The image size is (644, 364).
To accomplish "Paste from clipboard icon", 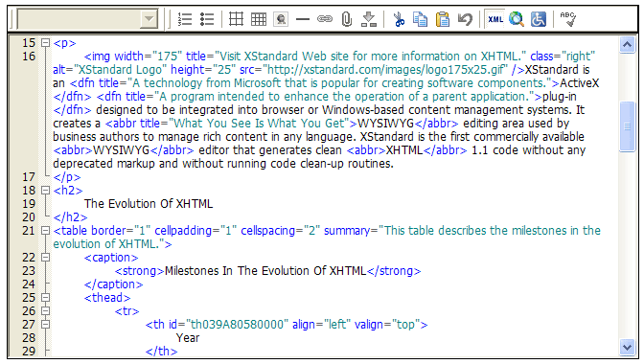I will point(443,19).
